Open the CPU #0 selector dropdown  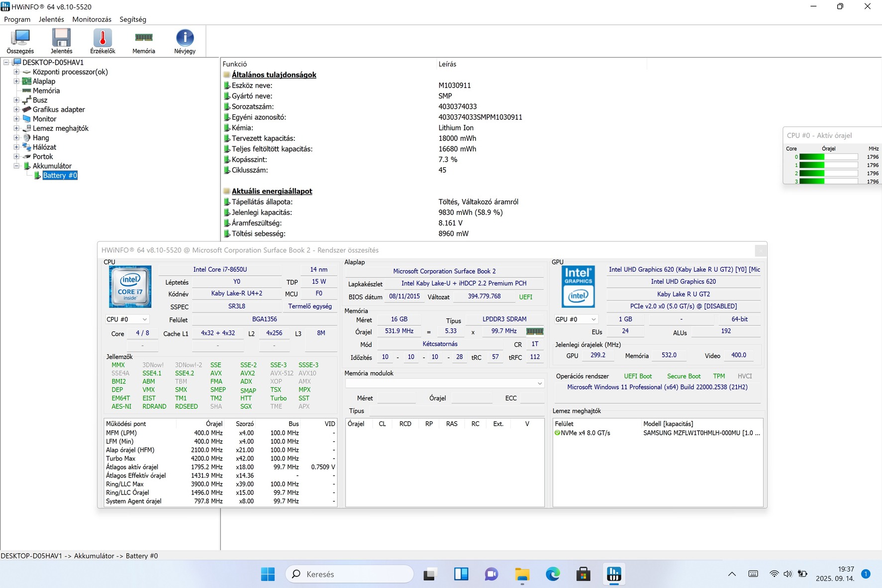pos(127,319)
